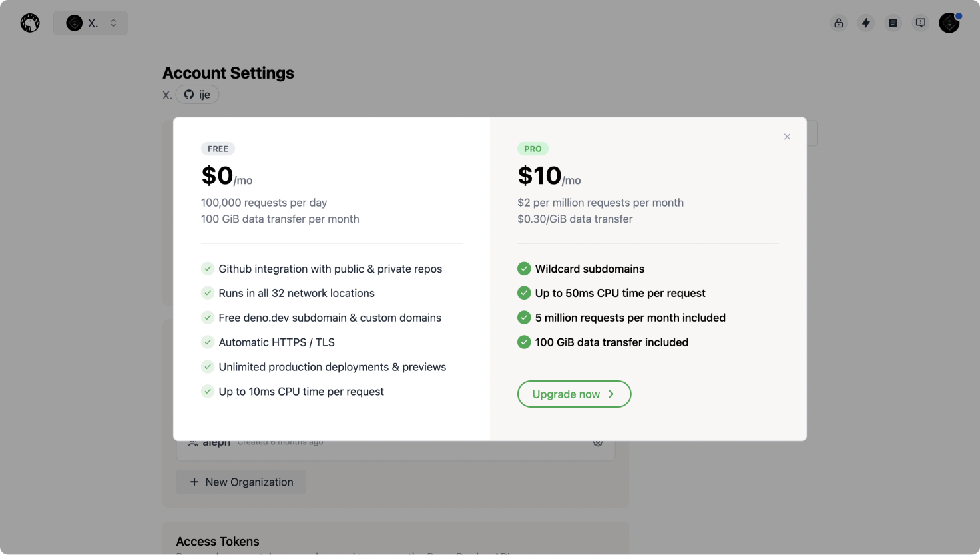Click the Deno dinosaur logo

[29, 22]
